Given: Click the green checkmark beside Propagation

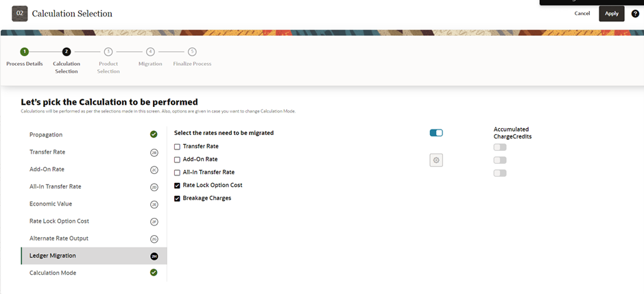Looking at the screenshot, I should [154, 134].
